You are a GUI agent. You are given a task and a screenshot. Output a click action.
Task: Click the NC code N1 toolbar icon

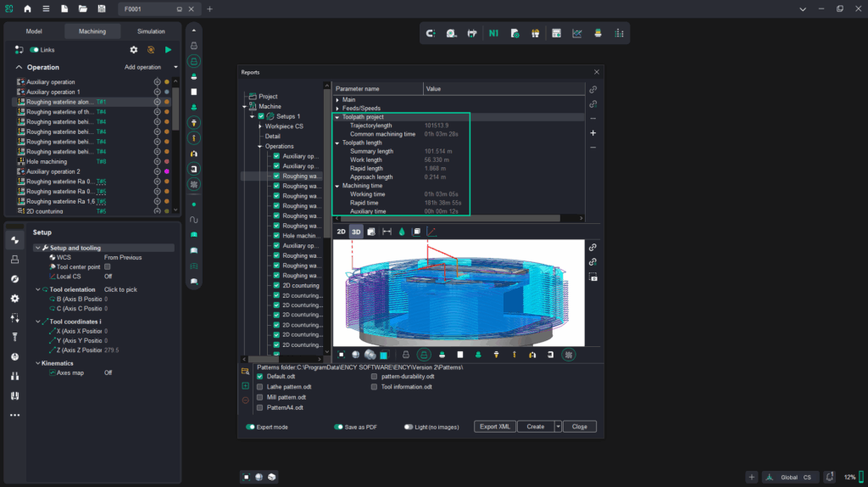[x=493, y=33]
